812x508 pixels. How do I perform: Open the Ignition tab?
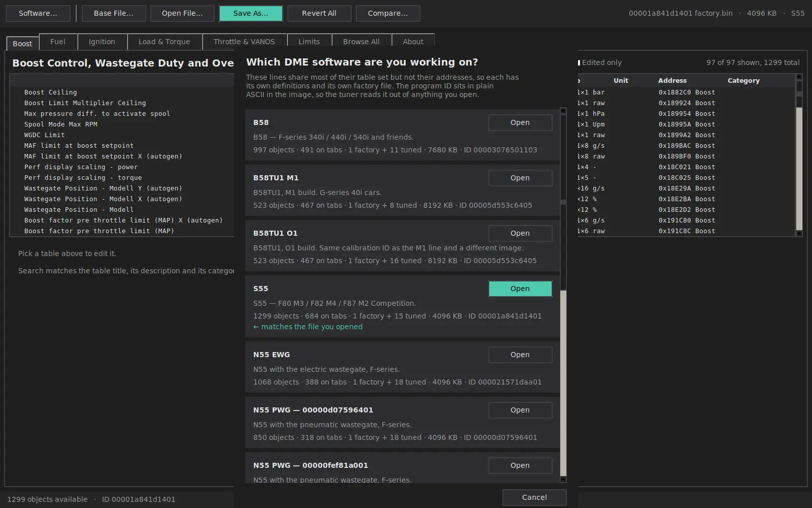pos(102,42)
